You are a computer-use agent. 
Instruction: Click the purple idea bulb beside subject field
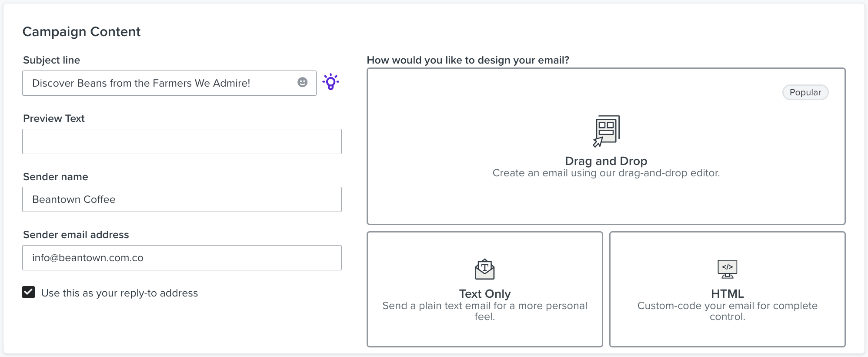pyautogui.click(x=331, y=82)
